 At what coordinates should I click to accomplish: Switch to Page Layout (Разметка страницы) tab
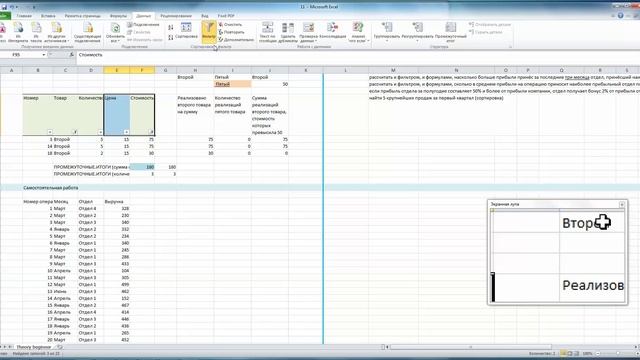82,16
